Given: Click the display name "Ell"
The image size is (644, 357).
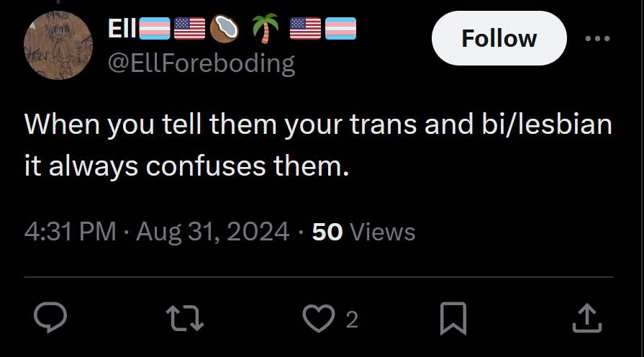Looking at the screenshot, I should (120, 30).
